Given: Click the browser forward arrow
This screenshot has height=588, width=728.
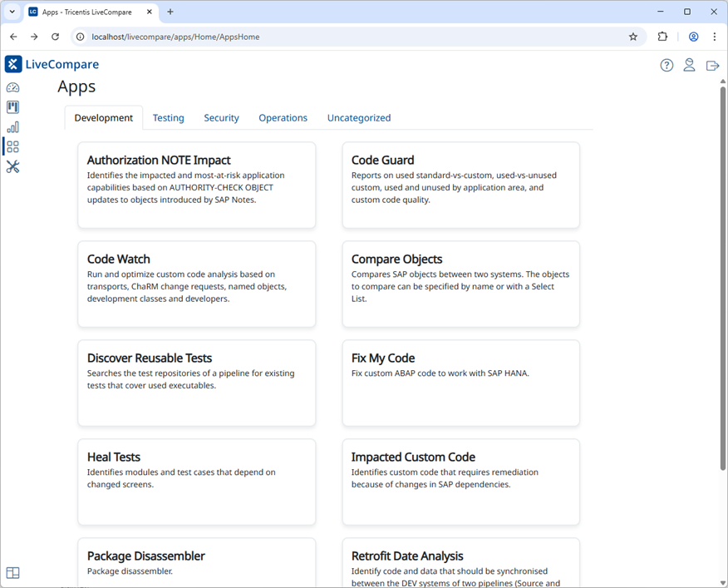Looking at the screenshot, I should pyautogui.click(x=34, y=37).
